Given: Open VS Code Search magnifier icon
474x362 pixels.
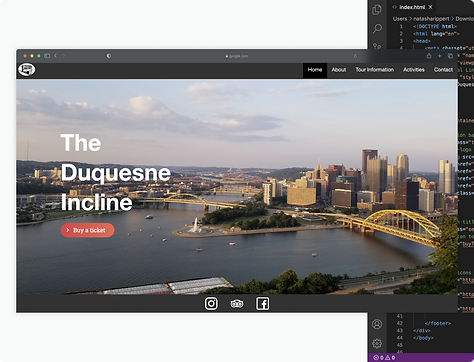Looking at the screenshot, I should 377,29.
